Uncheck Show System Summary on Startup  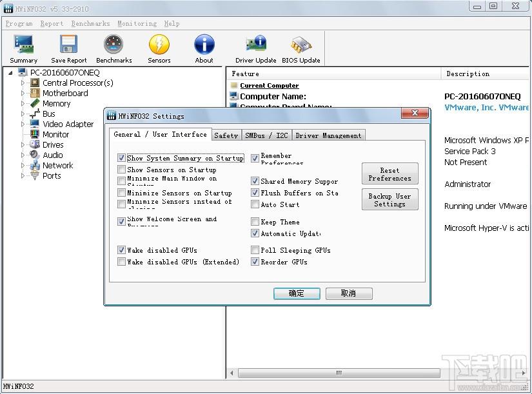point(121,158)
